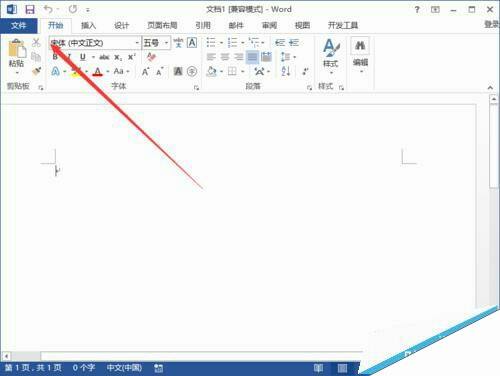Image resolution: width=500 pixels, height=376 pixels.
Task: Open underline style dropdown arrow
Action: click(x=93, y=57)
